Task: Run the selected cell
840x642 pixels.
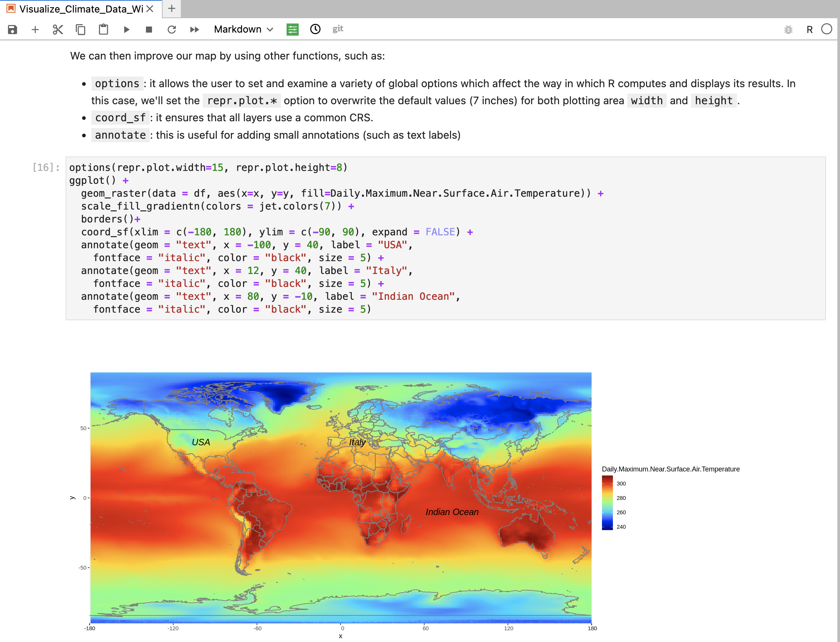Action: (x=127, y=30)
